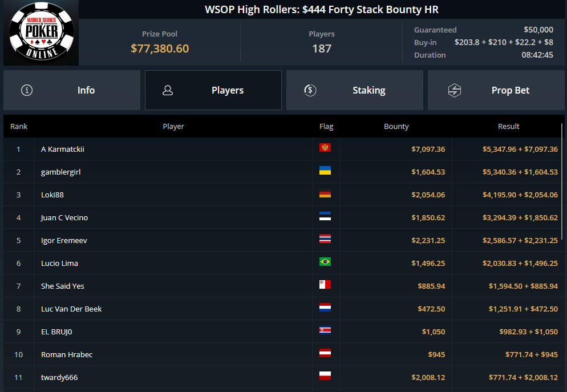Click A Karmatckii's country flag icon
The width and height of the screenshot is (567, 392).
[x=325, y=148]
